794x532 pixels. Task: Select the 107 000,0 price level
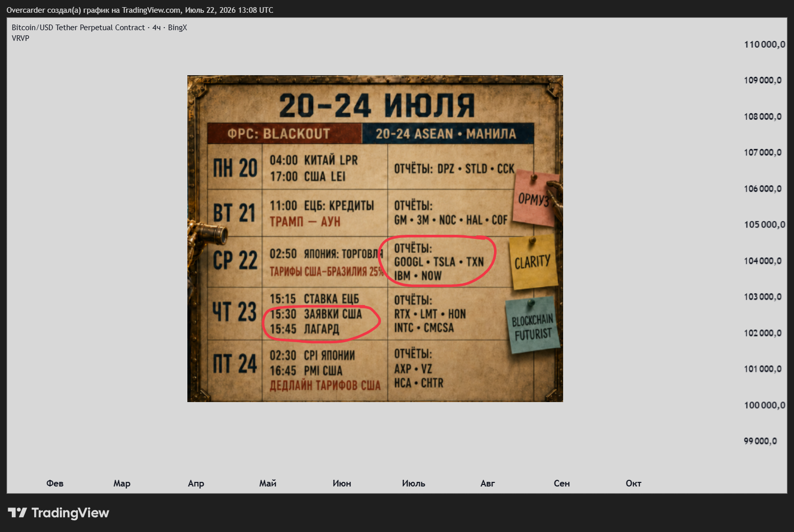pos(763,152)
